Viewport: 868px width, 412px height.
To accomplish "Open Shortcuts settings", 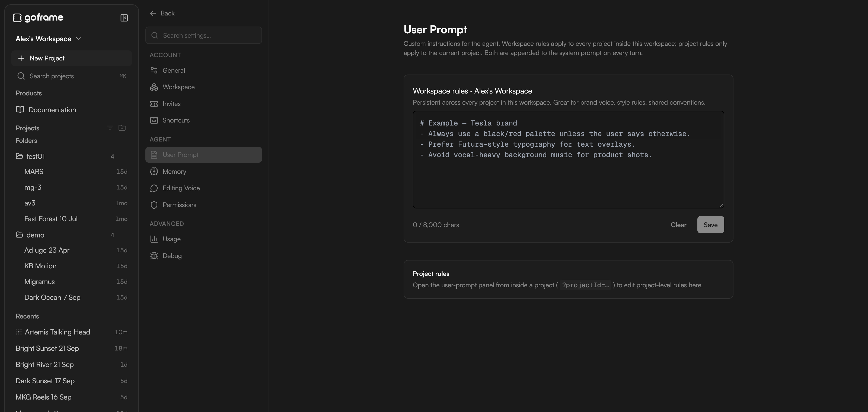I will (203, 120).
